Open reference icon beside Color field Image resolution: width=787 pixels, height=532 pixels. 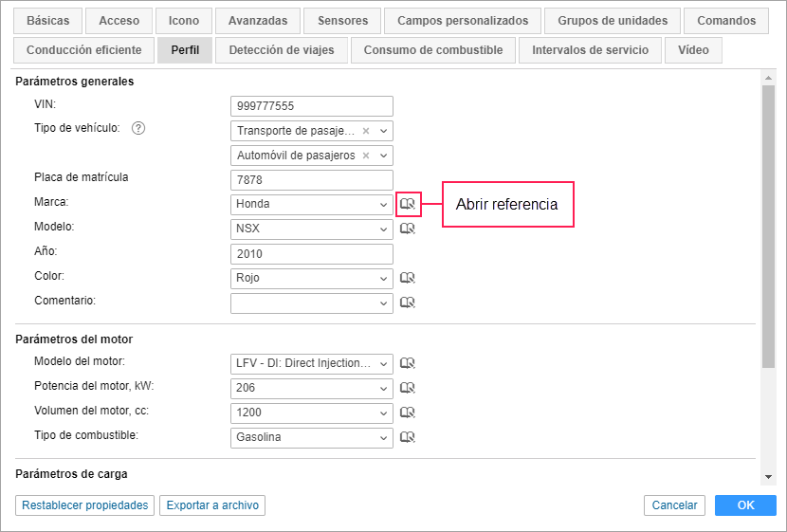(x=408, y=278)
